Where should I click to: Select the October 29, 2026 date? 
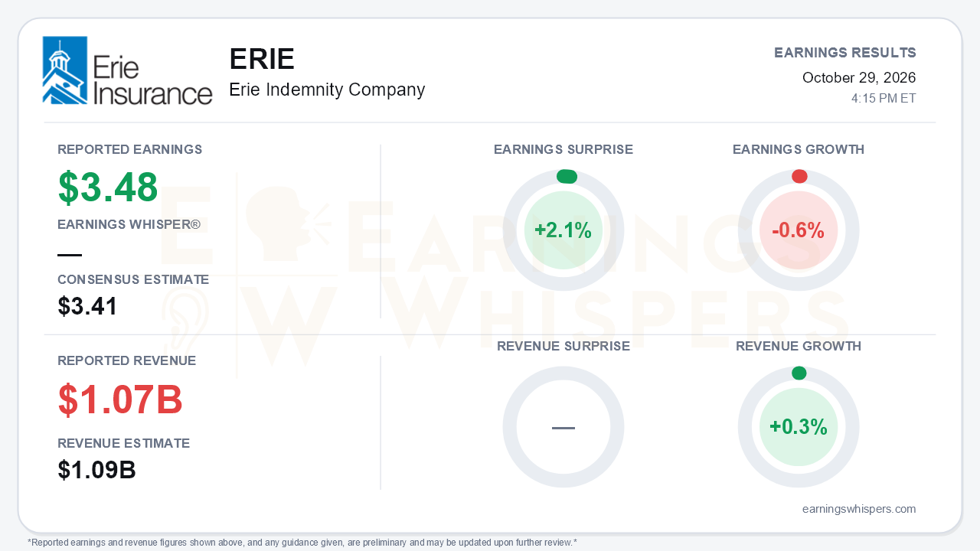tap(859, 77)
